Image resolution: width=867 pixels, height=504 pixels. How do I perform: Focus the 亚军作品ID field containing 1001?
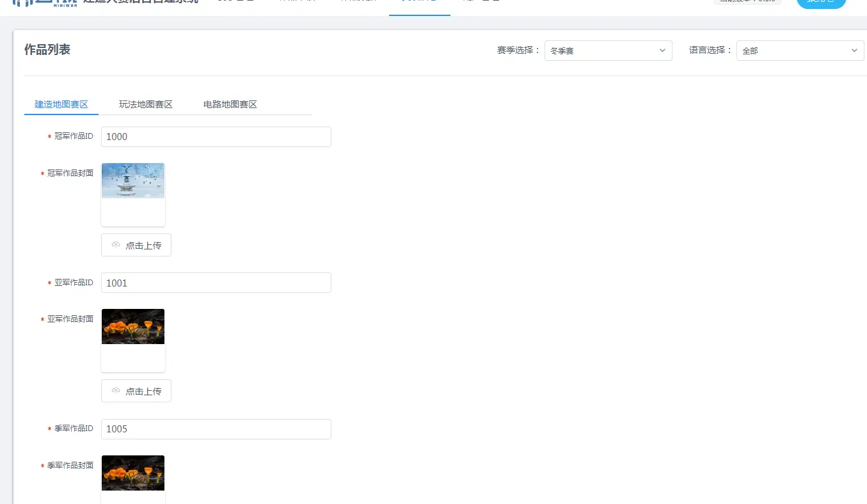(216, 283)
